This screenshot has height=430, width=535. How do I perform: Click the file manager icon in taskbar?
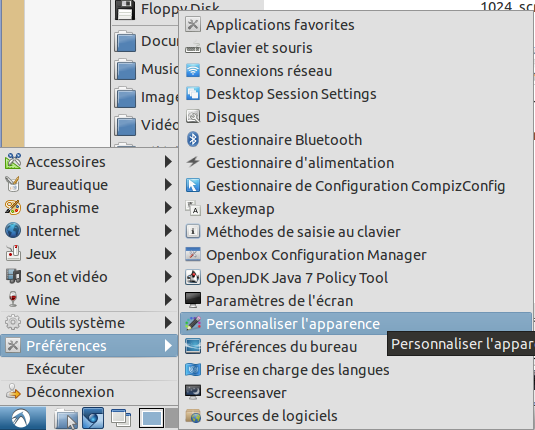pos(67,418)
